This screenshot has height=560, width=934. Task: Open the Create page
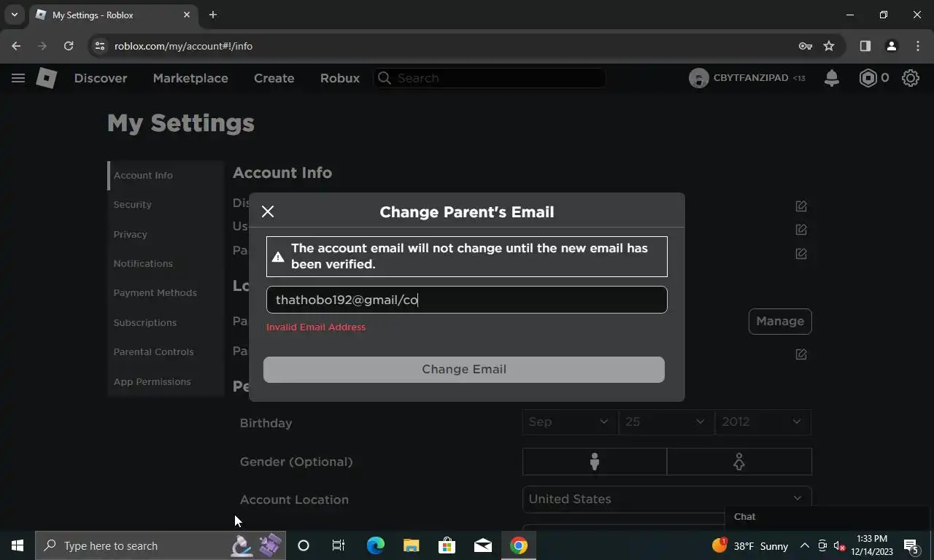(274, 78)
